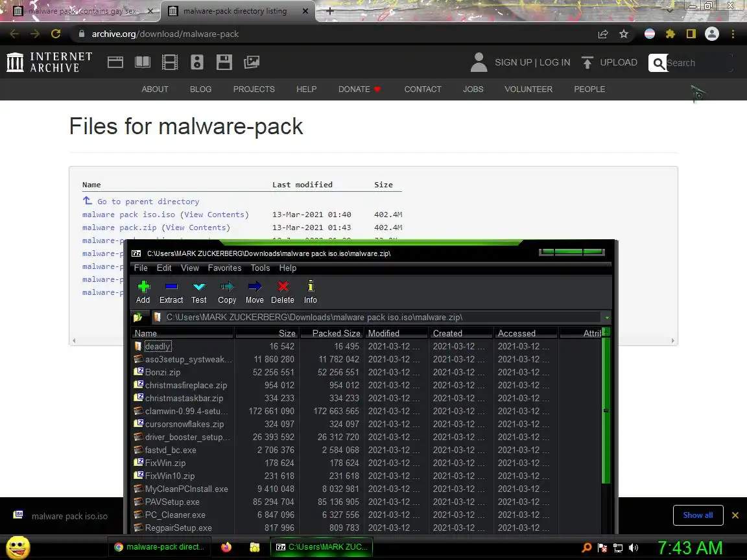747x560 pixels.
Task: Run Test on the archive in 7-Zip
Action: [198, 292]
